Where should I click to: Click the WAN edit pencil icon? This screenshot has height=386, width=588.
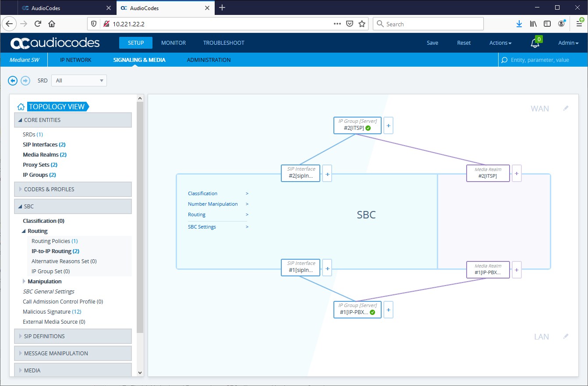[566, 108]
